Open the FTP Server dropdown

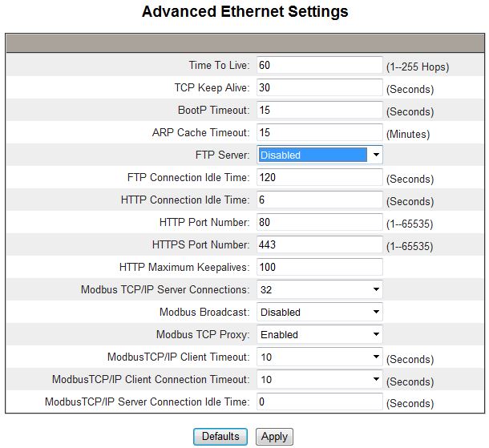[319, 155]
